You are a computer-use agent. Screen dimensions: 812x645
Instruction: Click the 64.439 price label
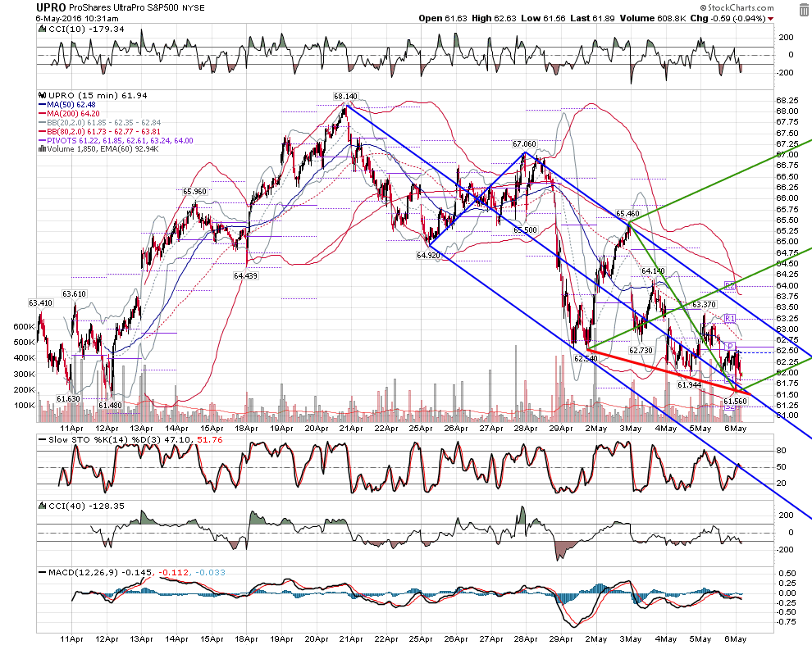pos(245,276)
